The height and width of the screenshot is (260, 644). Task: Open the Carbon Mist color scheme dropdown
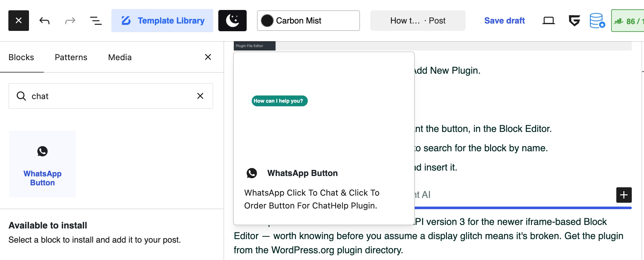pos(308,21)
